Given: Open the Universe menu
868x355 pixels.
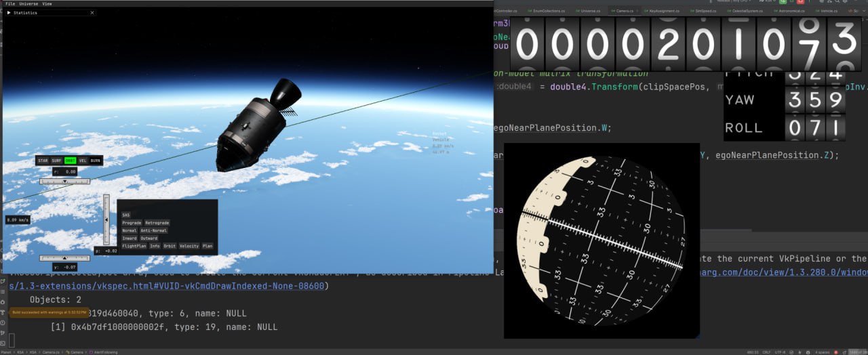Looking at the screenshot, I should (x=28, y=4).
